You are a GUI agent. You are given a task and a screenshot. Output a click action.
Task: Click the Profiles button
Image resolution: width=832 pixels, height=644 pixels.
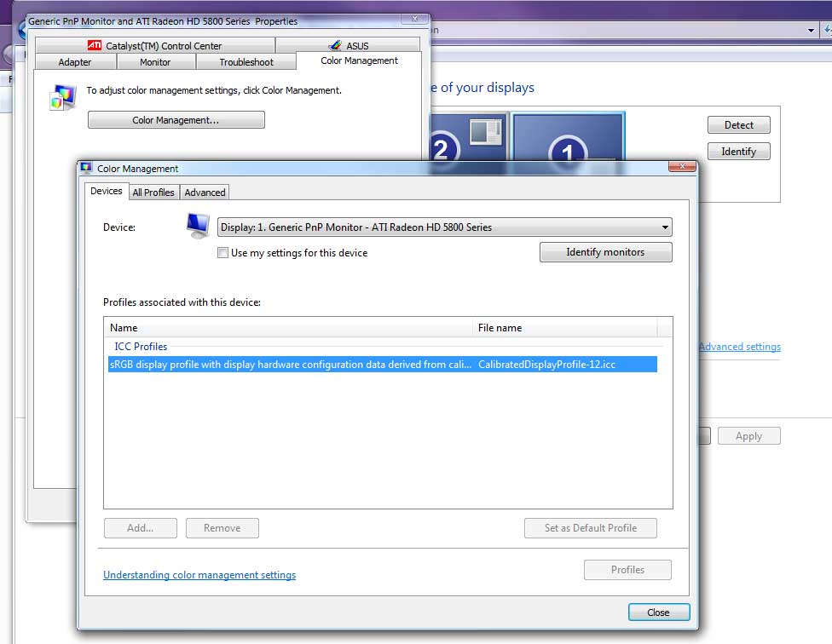pos(627,570)
